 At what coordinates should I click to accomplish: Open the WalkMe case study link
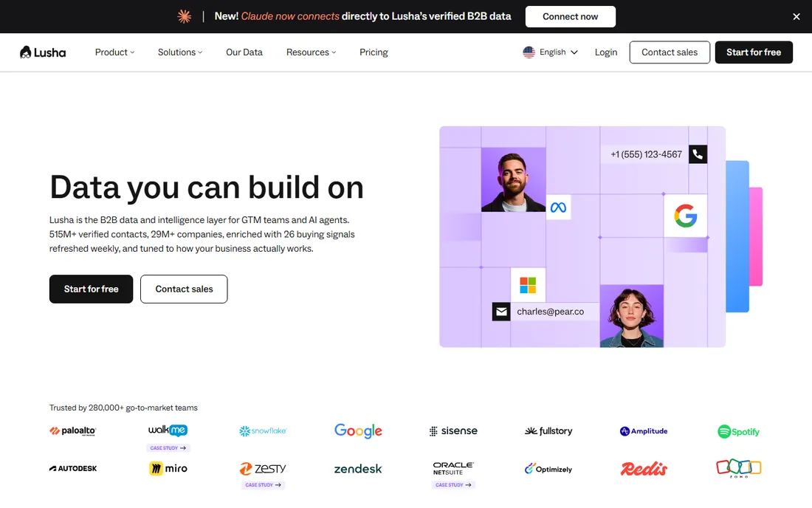point(168,448)
